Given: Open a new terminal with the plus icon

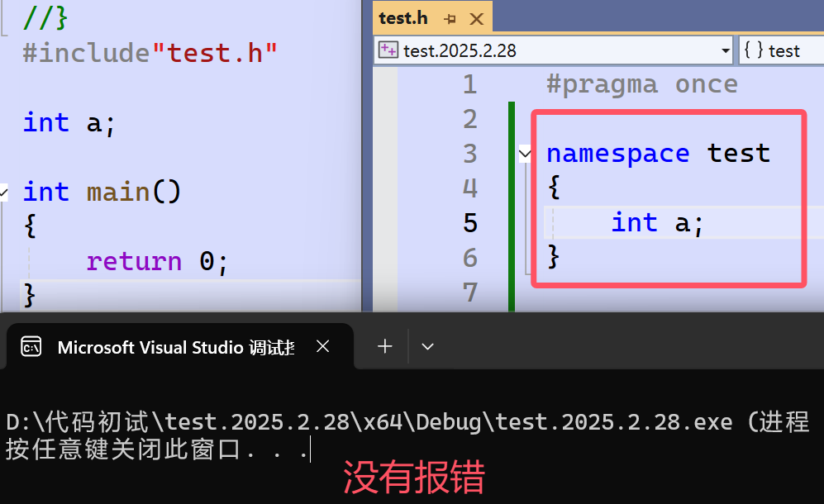Looking at the screenshot, I should (x=383, y=346).
